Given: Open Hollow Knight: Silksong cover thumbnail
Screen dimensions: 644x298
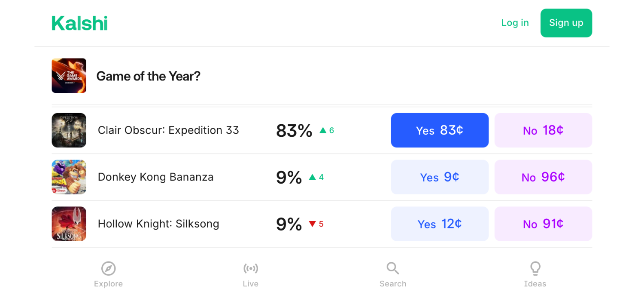Looking at the screenshot, I should click(69, 224).
